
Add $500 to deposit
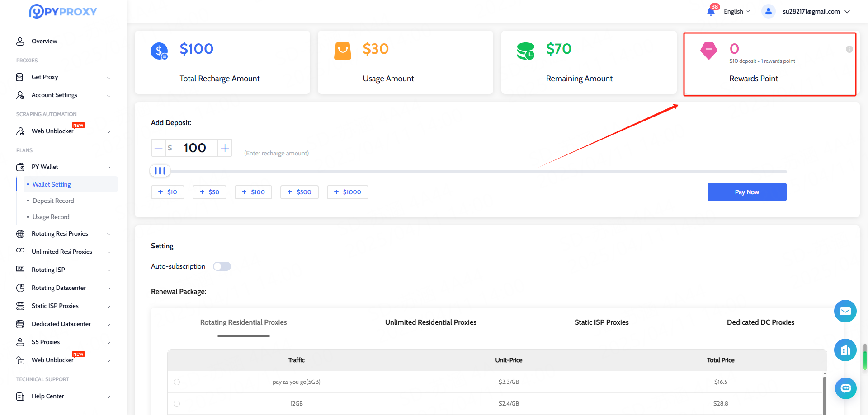click(299, 192)
